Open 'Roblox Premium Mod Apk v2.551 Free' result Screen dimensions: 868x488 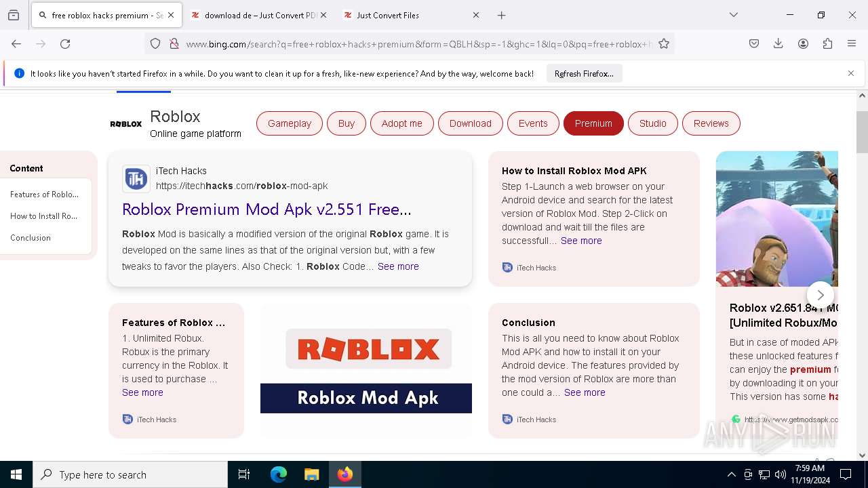tap(267, 209)
